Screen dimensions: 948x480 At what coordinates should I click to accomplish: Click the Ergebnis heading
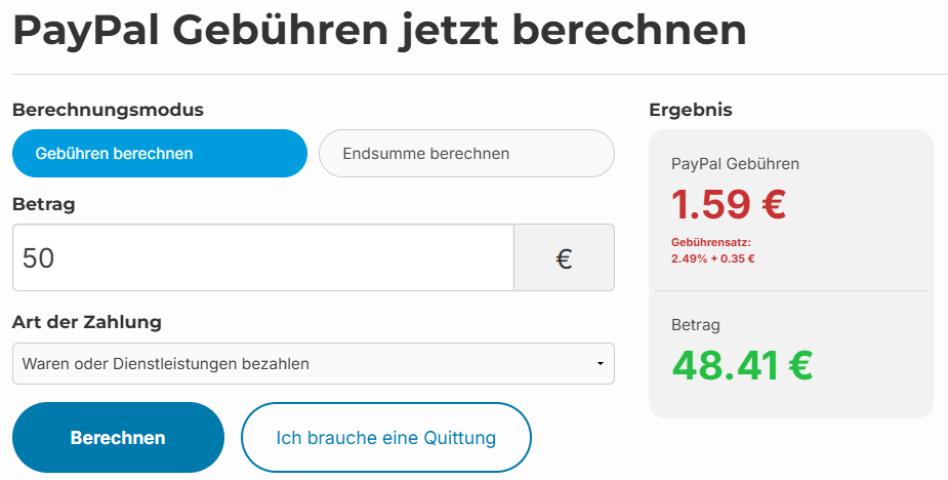pos(691,110)
